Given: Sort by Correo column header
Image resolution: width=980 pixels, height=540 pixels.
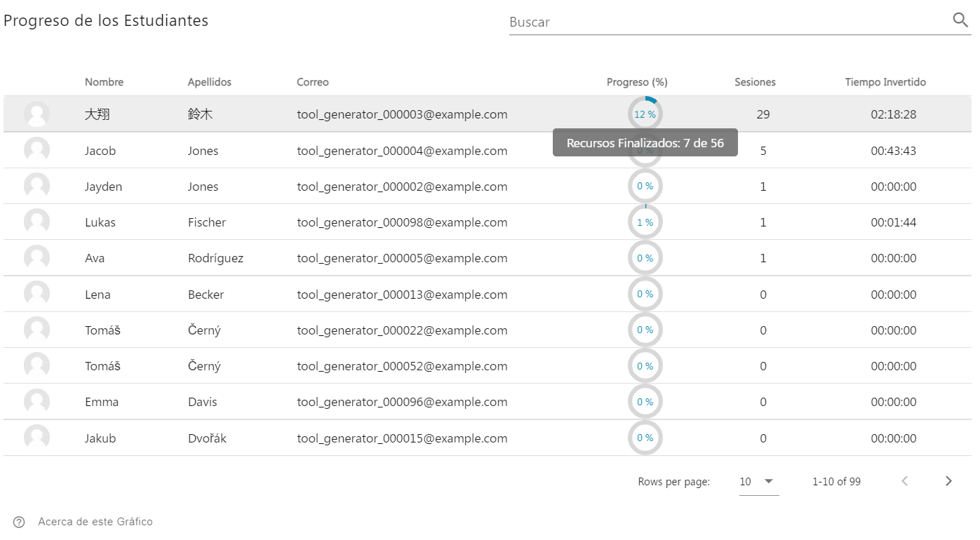Looking at the screenshot, I should point(312,82).
